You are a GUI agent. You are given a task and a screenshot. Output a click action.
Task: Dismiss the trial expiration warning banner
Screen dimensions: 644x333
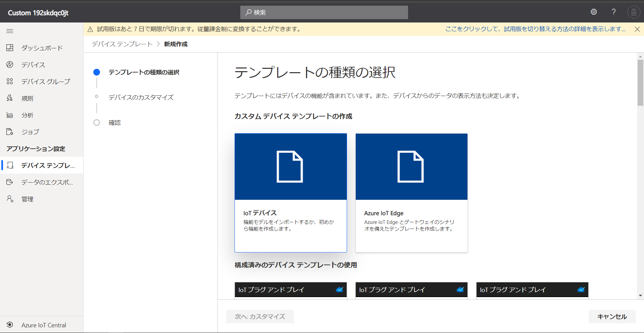tap(637, 29)
